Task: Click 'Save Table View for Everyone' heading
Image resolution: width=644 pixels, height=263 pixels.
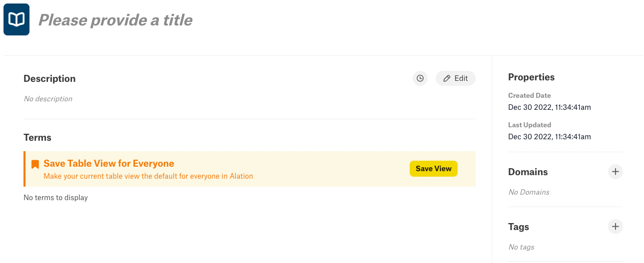Action: 109,163
